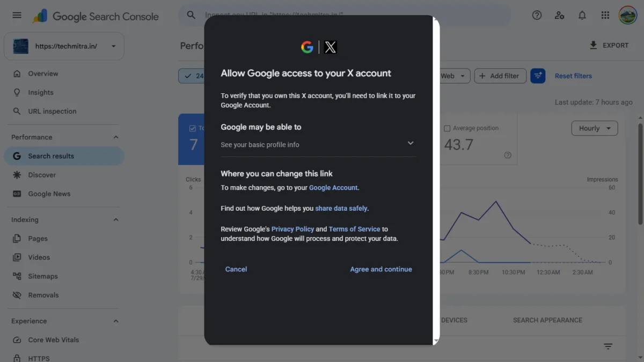Open Core Web Vitals report
This screenshot has height=362, width=644.
[54, 340]
